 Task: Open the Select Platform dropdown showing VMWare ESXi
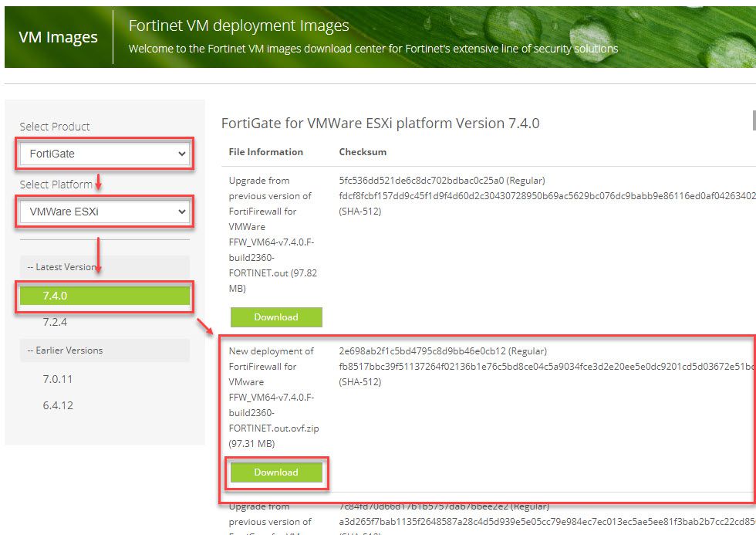pos(104,212)
